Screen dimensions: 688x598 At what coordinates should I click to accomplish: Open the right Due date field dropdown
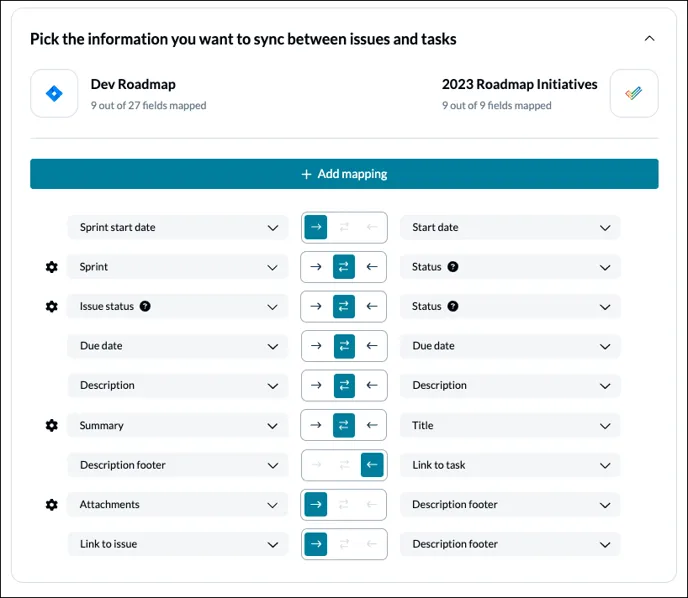click(x=510, y=346)
